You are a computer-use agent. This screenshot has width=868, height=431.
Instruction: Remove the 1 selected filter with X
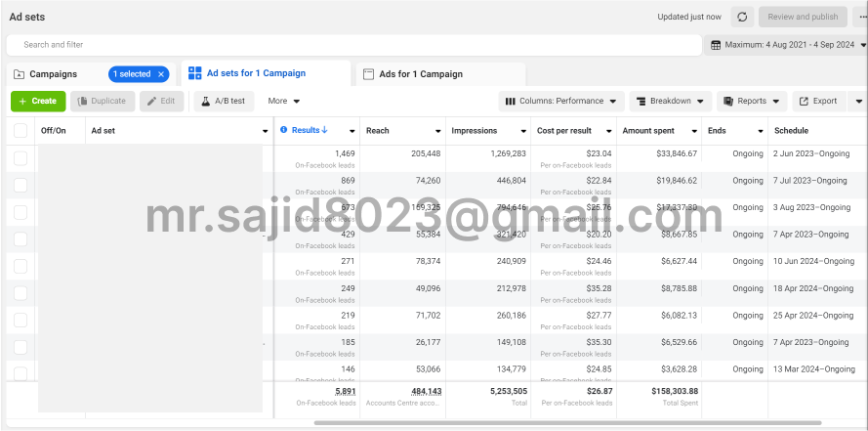point(161,74)
